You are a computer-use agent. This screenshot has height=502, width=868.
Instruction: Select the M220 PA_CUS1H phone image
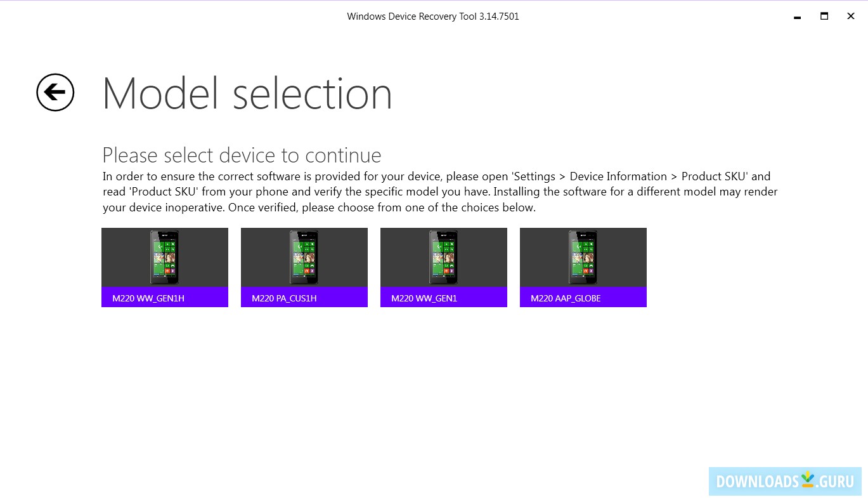(x=304, y=257)
